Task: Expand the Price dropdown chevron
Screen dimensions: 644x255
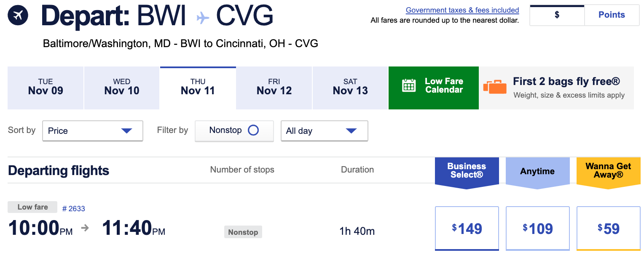Action: [126, 131]
